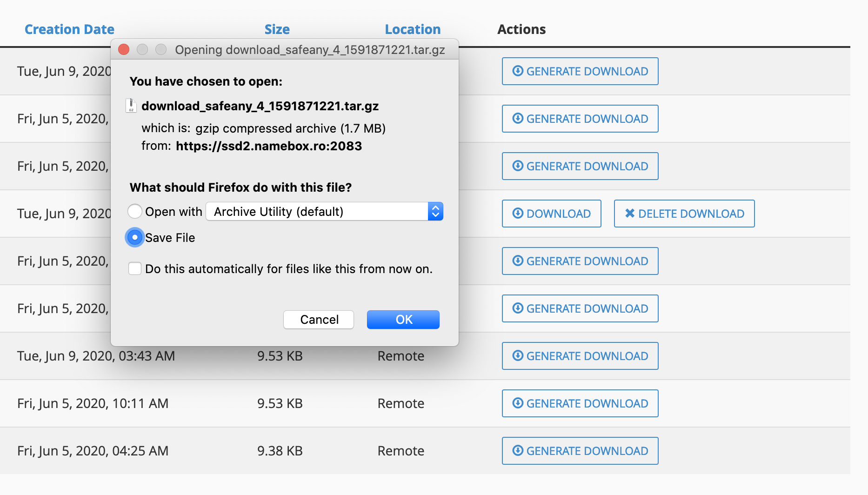
Task: Sort table by Location column
Action: click(413, 29)
